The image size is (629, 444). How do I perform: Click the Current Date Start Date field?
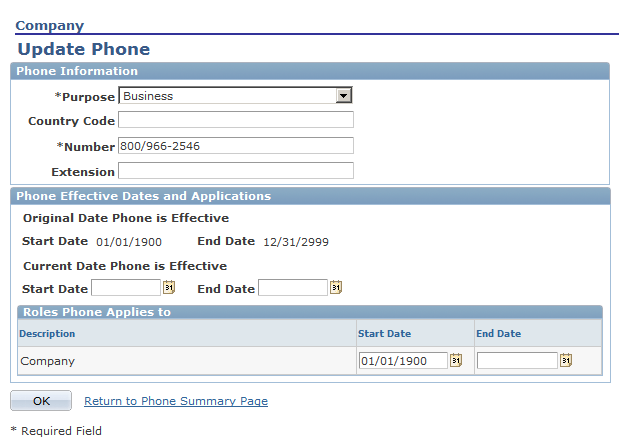(x=126, y=288)
